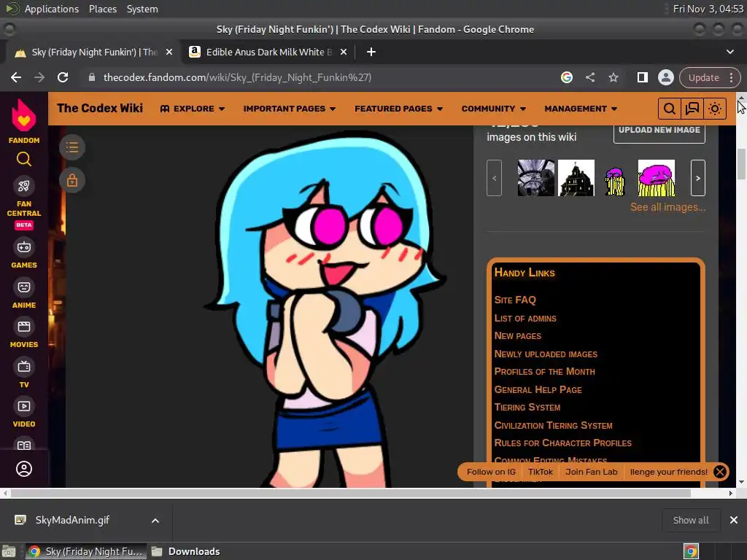The height and width of the screenshot is (560, 747).
Task: Open the table of contents list icon
Action: click(72, 147)
